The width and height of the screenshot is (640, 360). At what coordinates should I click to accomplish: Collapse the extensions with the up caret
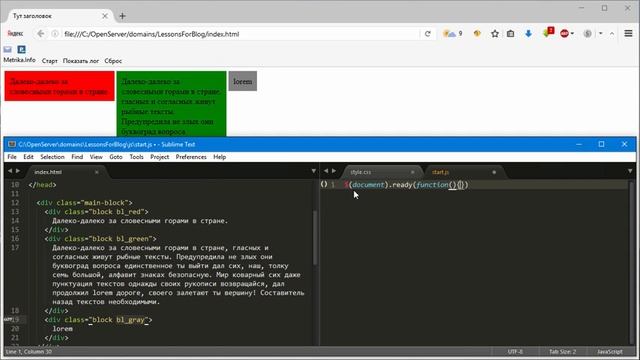(612, 34)
